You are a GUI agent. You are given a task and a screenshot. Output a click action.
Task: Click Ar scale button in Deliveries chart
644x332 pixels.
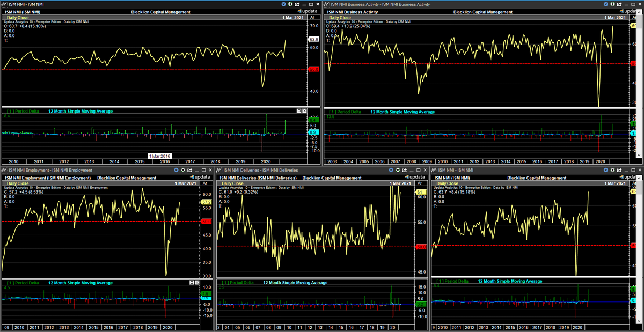tap(420, 183)
